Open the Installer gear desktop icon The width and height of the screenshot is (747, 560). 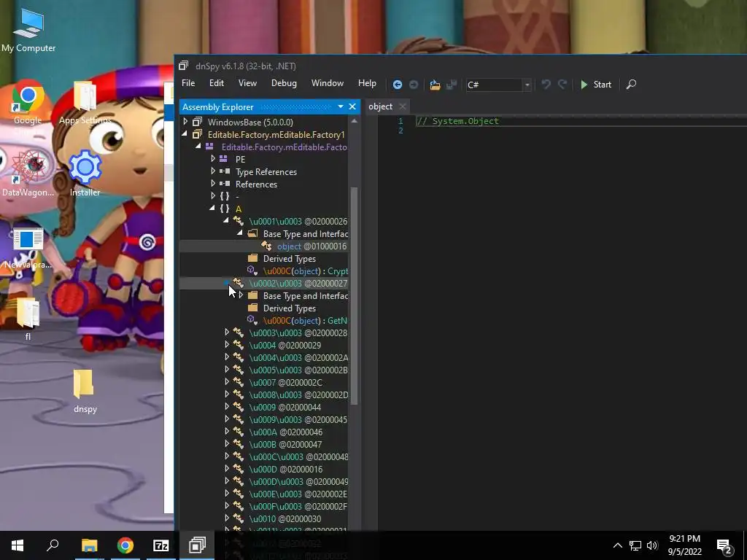click(85, 174)
